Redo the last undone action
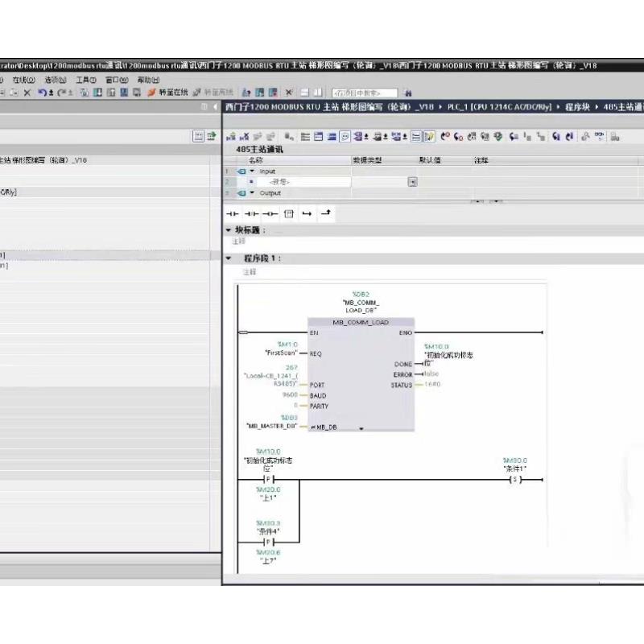Viewport: 644px width, 644px height. tap(62, 93)
